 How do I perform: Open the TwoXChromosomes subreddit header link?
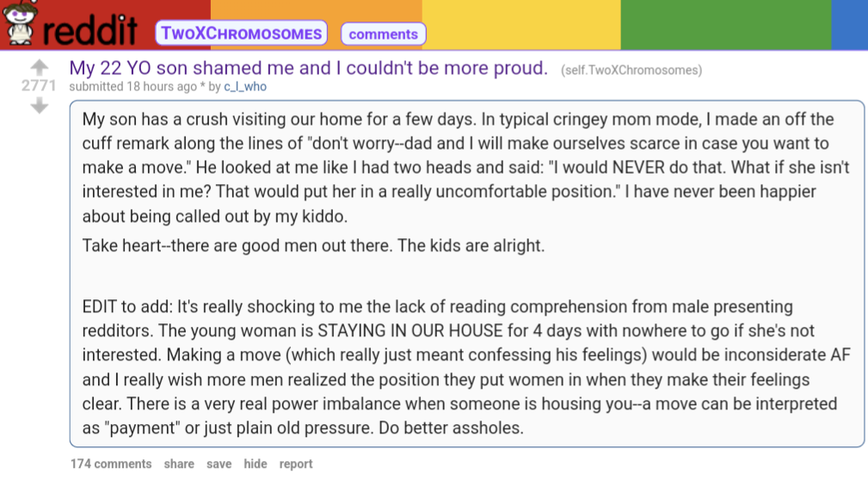(x=242, y=34)
